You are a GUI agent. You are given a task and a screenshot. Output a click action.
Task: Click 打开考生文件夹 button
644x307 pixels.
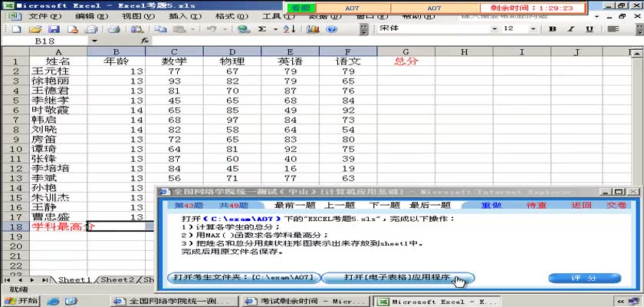click(x=244, y=278)
